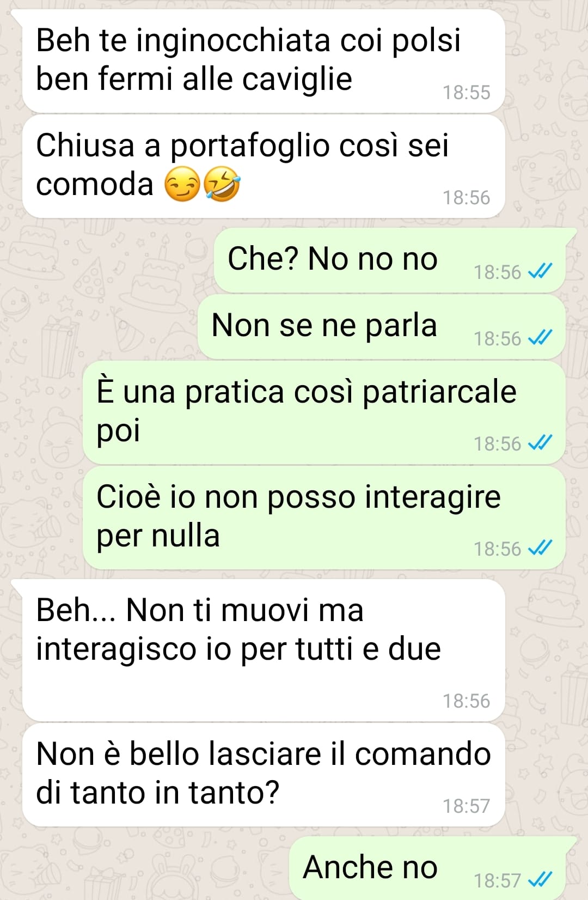
Task: Tap 18:56 timestamp under 'interagisco io' message
Action: point(466,701)
